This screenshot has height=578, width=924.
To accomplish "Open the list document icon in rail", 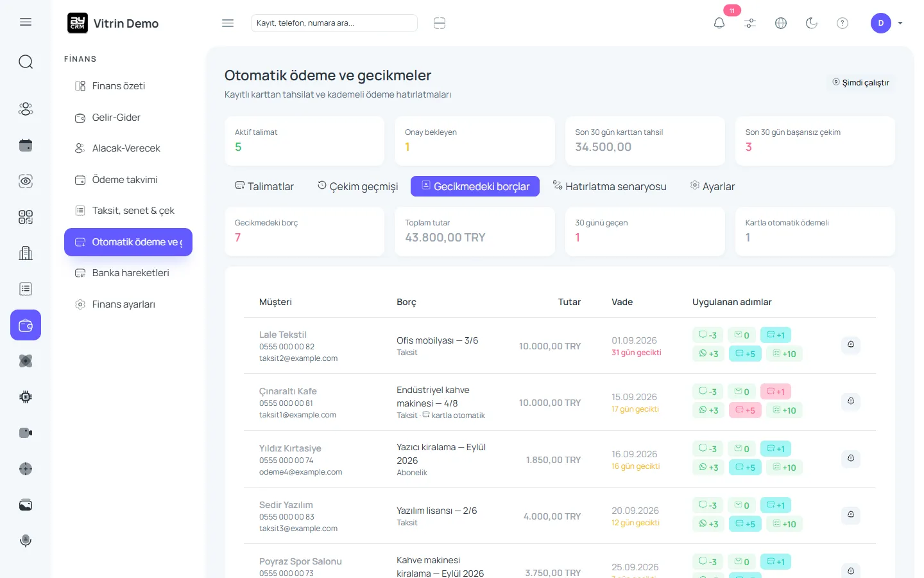I will tap(26, 289).
